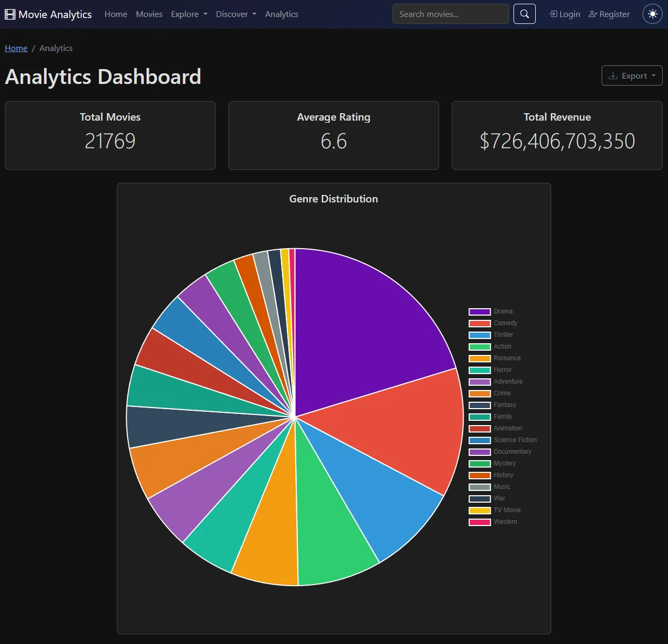Toggle Drama legend swatch

coord(479,312)
